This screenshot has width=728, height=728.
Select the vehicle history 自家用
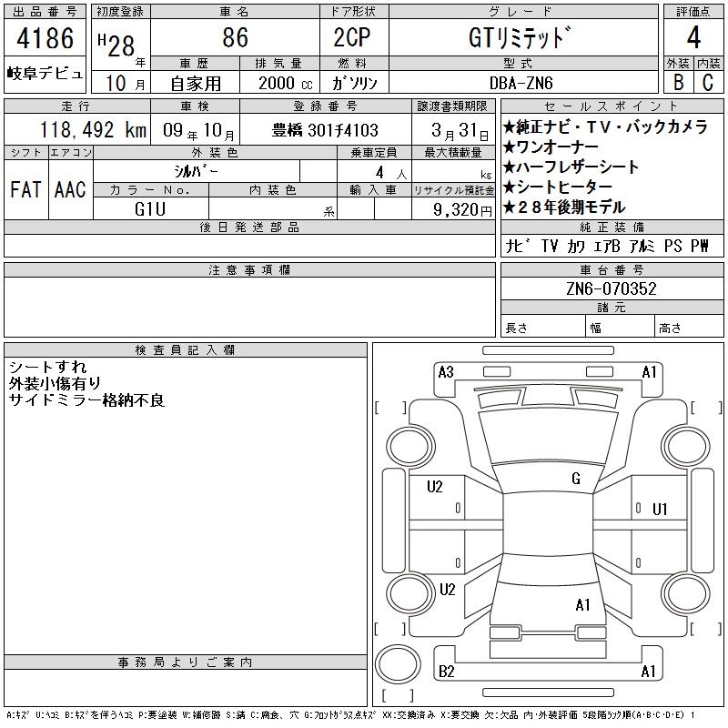point(196,84)
